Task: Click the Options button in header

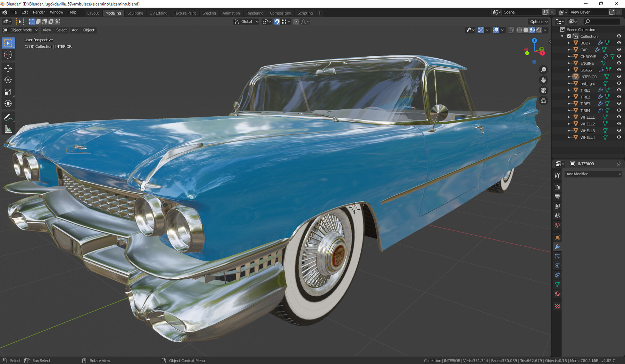Action: (539, 22)
